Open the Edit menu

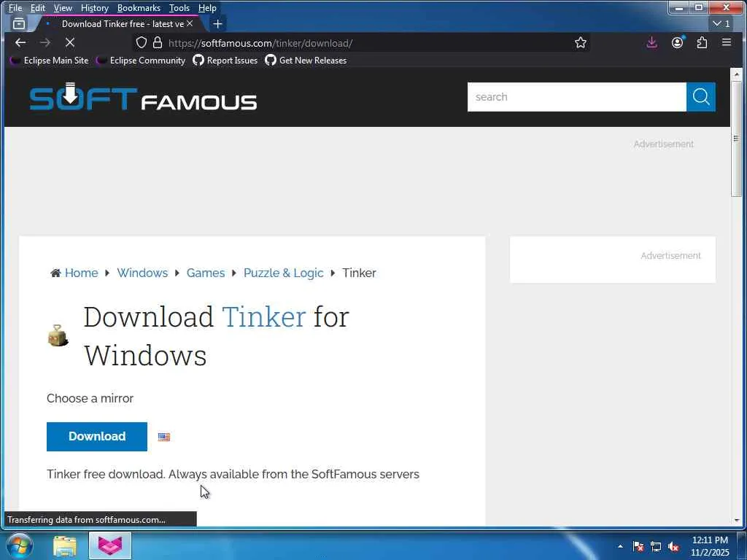pyautogui.click(x=38, y=7)
